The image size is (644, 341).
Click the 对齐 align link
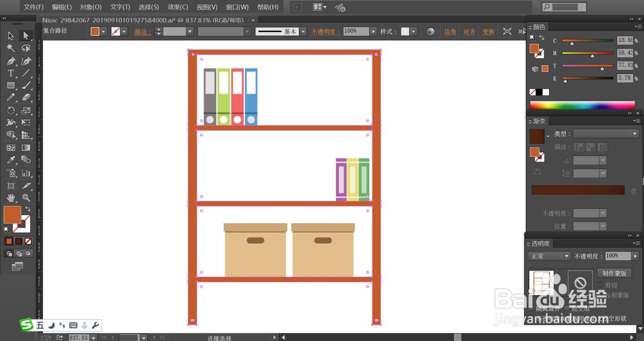pos(469,31)
